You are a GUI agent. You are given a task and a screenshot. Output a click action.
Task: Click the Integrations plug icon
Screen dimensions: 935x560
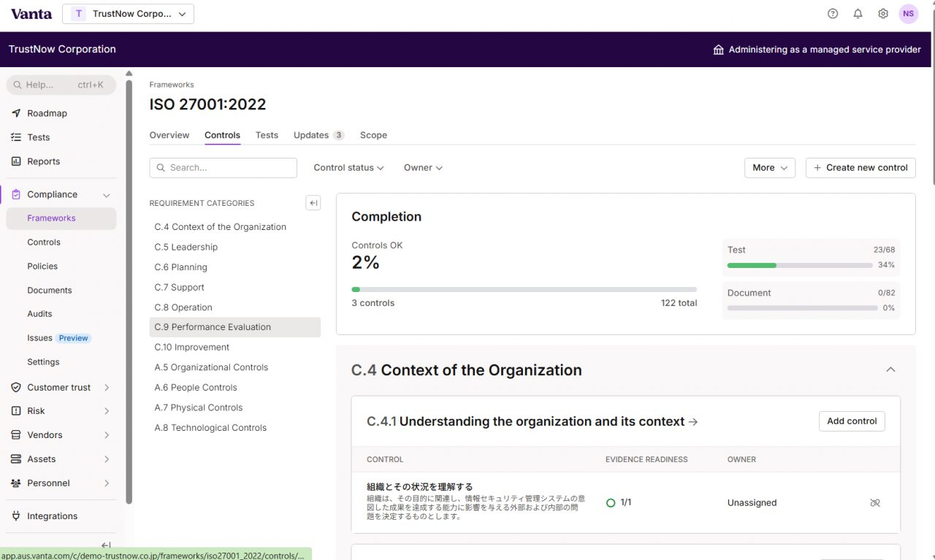16,516
